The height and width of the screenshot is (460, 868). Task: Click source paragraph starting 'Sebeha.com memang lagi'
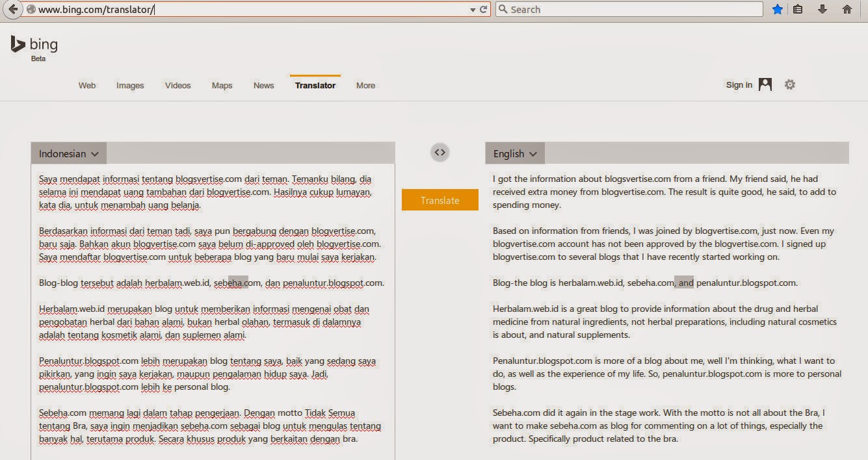point(210,426)
